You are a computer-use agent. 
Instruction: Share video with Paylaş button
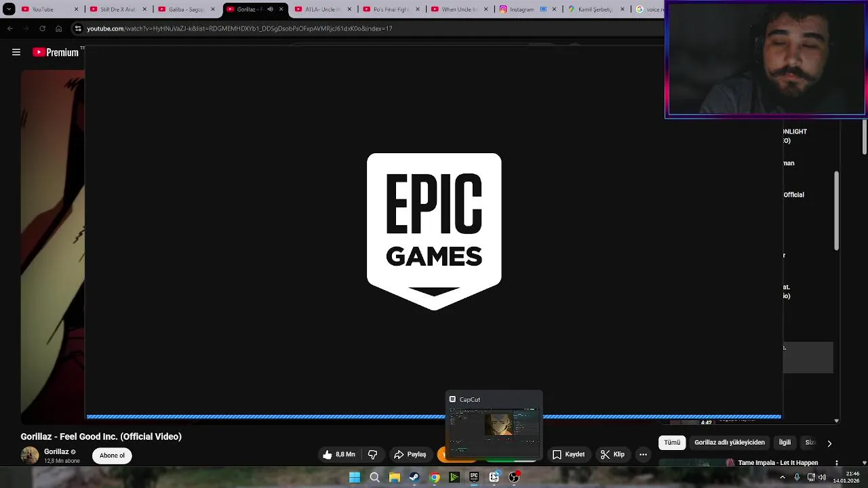pyautogui.click(x=410, y=455)
